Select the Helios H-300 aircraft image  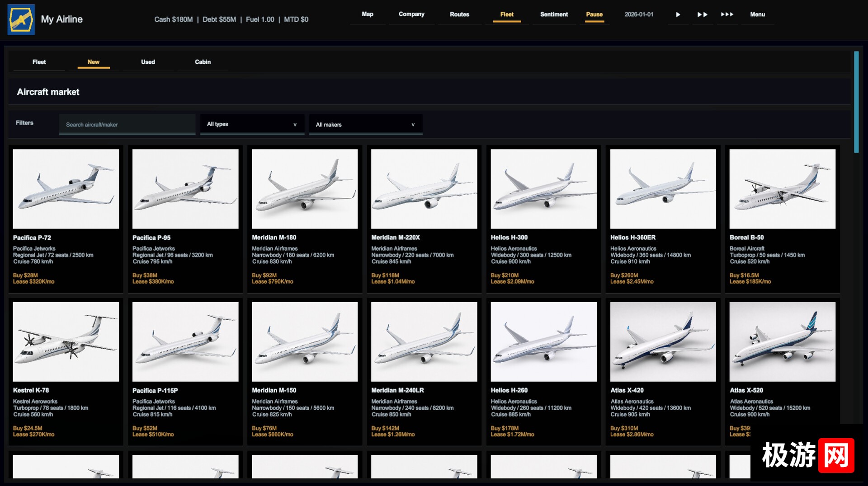(543, 189)
